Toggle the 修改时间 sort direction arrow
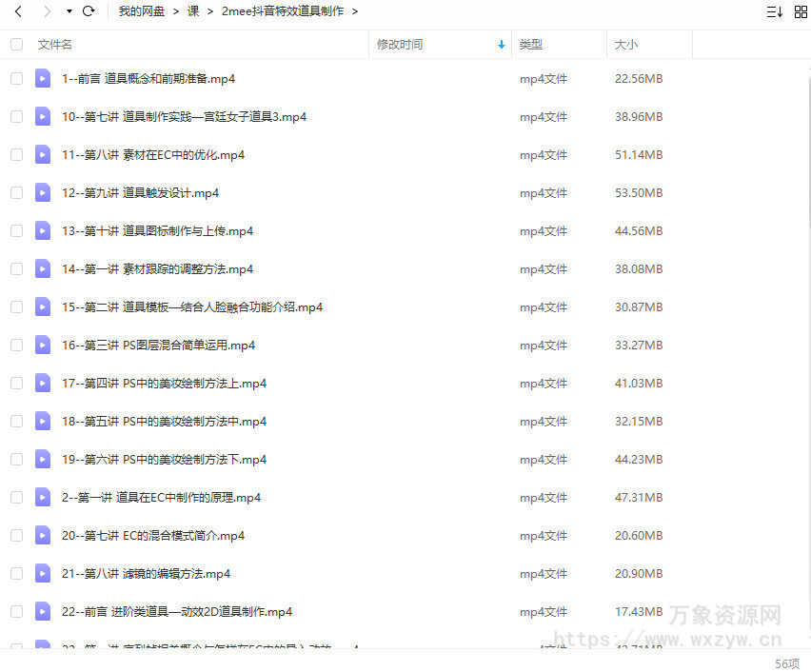Image resolution: width=811 pixels, height=672 pixels. tap(502, 45)
